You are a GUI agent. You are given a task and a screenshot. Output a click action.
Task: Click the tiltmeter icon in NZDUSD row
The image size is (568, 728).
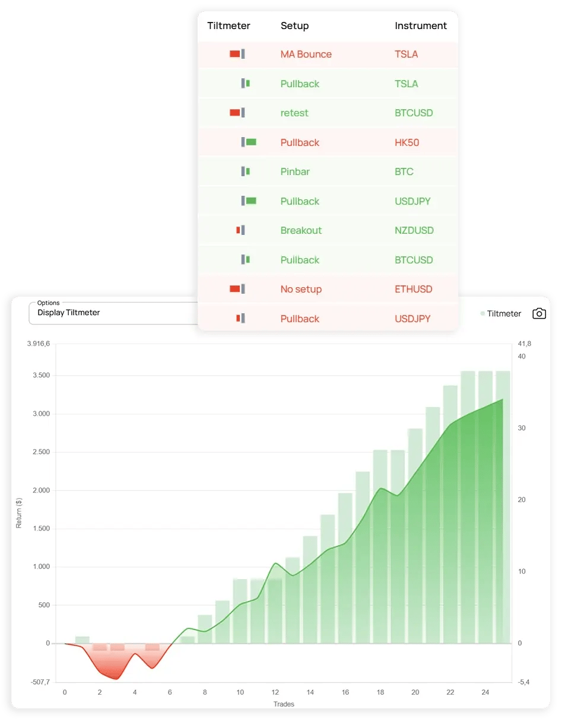coord(240,230)
